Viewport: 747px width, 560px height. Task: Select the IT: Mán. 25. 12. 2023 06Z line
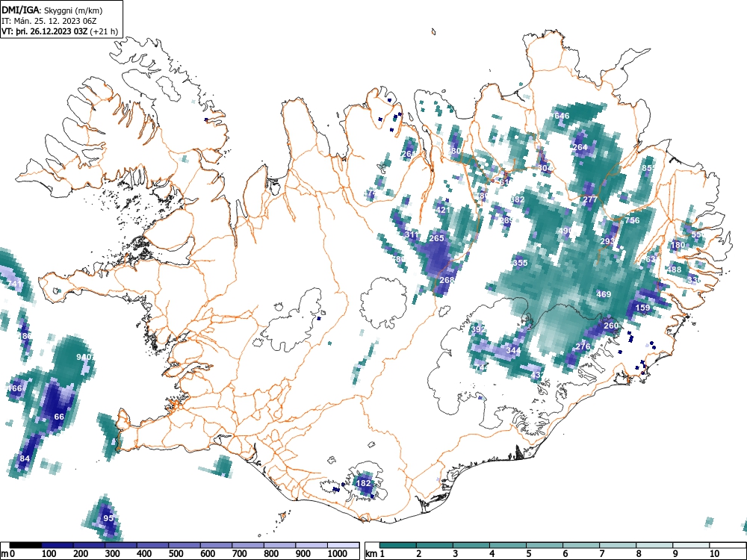pos(49,20)
